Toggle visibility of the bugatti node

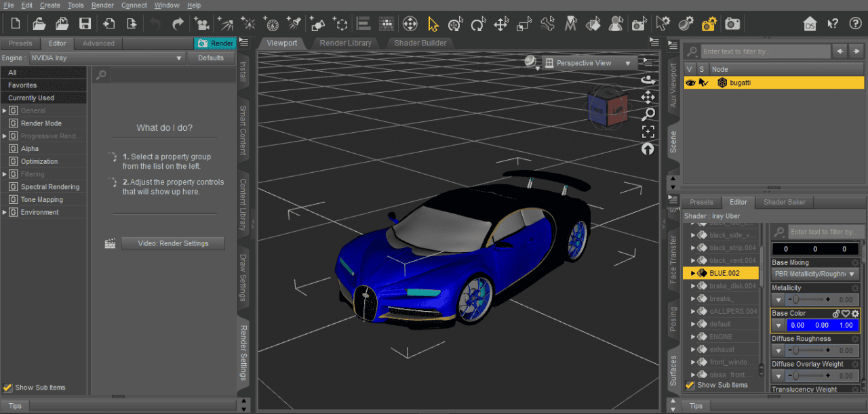pyautogui.click(x=690, y=82)
